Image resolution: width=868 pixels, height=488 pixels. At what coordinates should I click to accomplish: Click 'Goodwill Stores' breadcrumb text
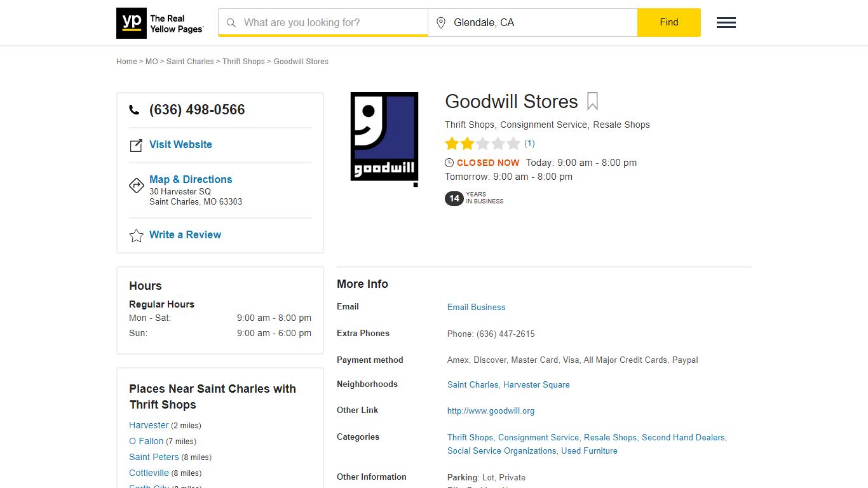[x=301, y=62]
